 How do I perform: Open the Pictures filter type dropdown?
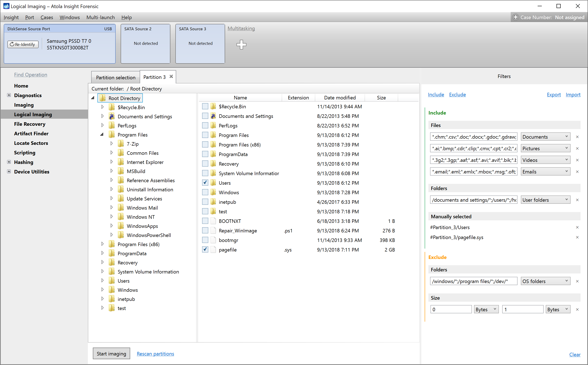pos(545,148)
